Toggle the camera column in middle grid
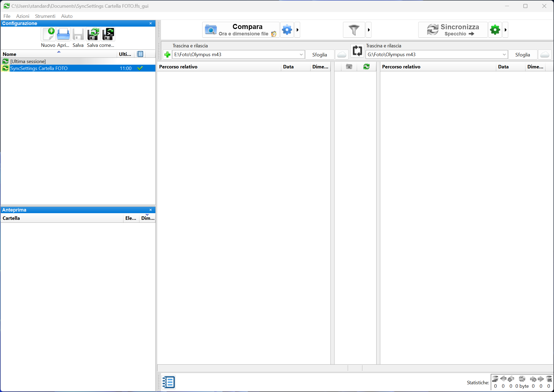Screen dimensions: 554x392 pyautogui.click(x=349, y=67)
